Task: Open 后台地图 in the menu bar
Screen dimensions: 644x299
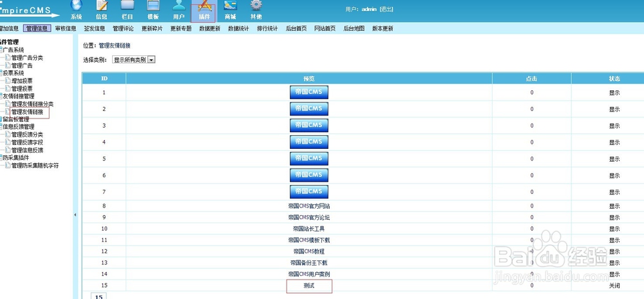Action: click(354, 28)
